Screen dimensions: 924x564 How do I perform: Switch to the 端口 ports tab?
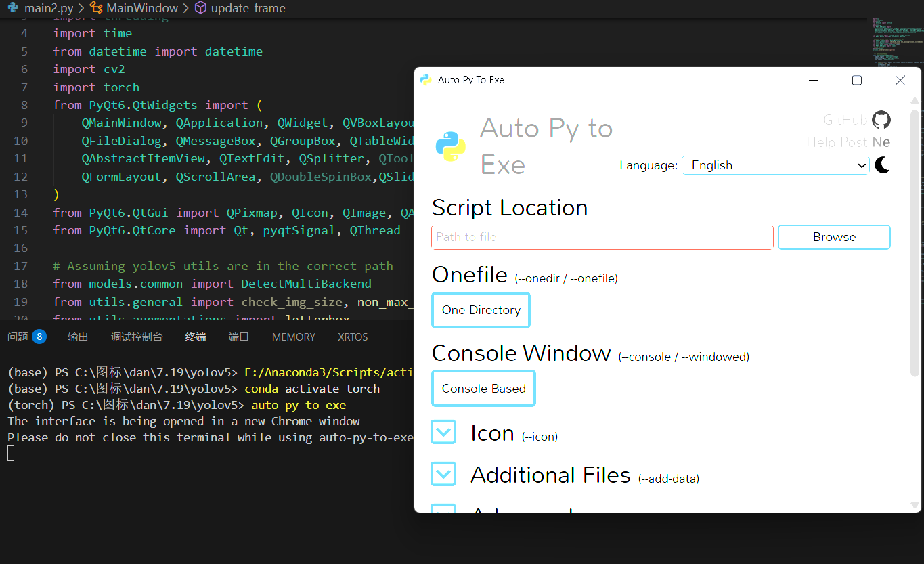[239, 337]
